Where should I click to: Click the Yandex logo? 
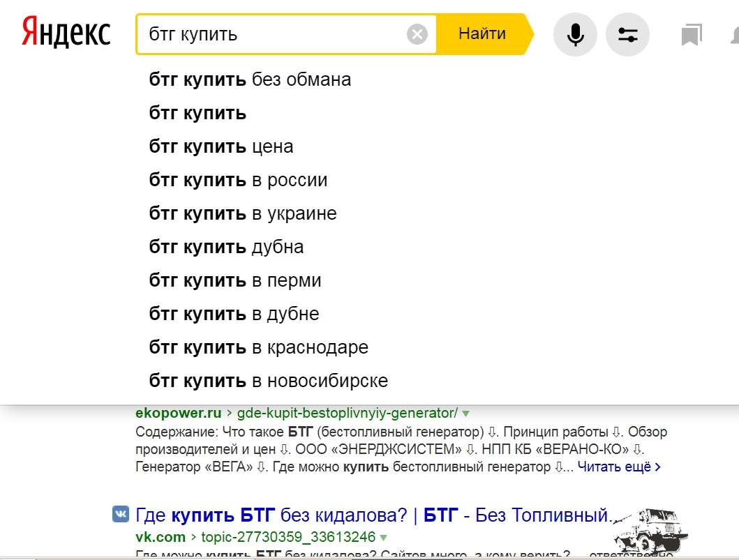(66, 33)
